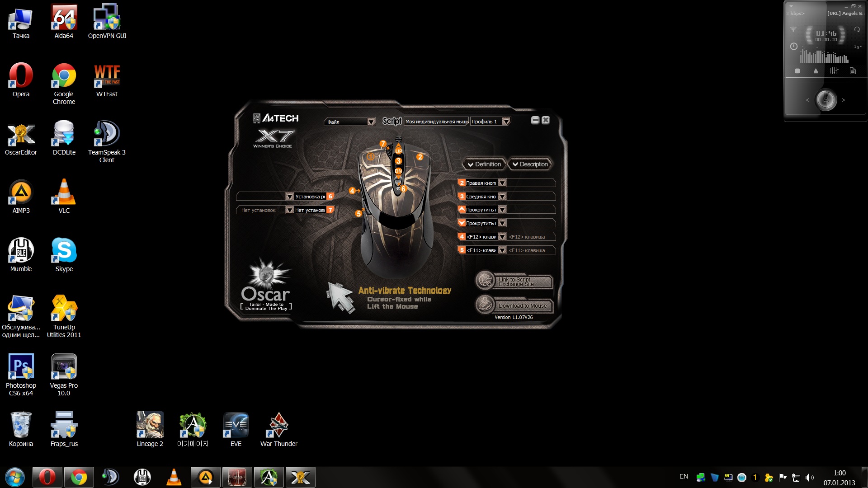The width and height of the screenshot is (868, 488).
Task: Select the War Thunder desktop icon
Action: click(279, 430)
